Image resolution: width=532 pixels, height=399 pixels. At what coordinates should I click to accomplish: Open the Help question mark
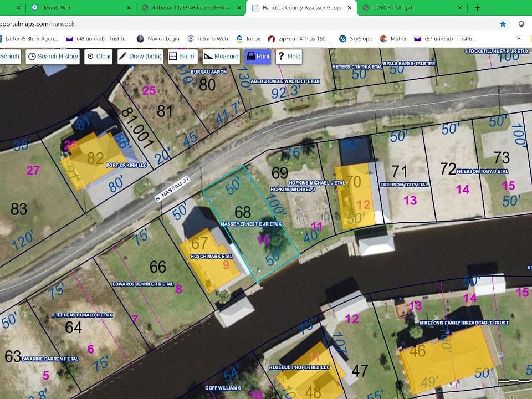pyautogui.click(x=289, y=57)
